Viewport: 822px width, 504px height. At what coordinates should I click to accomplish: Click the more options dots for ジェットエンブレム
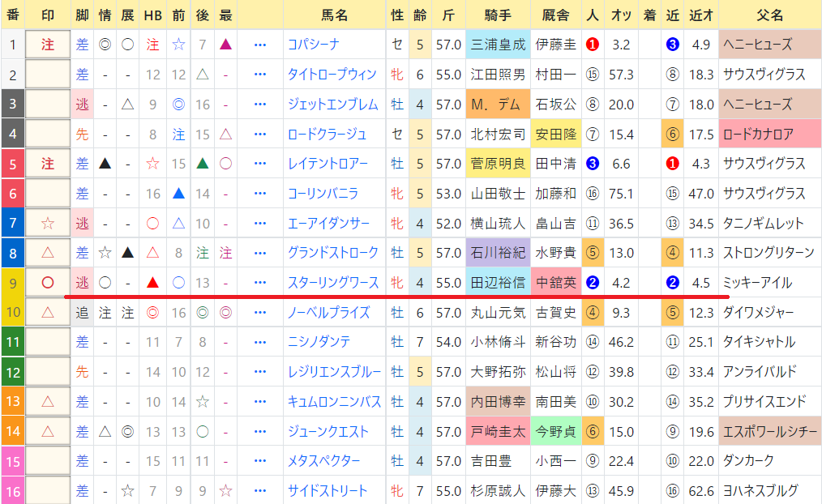(260, 105)
